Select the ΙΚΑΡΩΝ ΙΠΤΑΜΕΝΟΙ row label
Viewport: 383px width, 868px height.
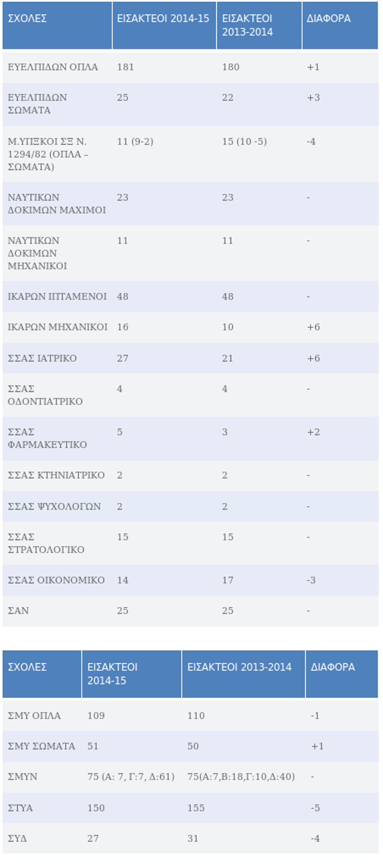tap(57, 297)
